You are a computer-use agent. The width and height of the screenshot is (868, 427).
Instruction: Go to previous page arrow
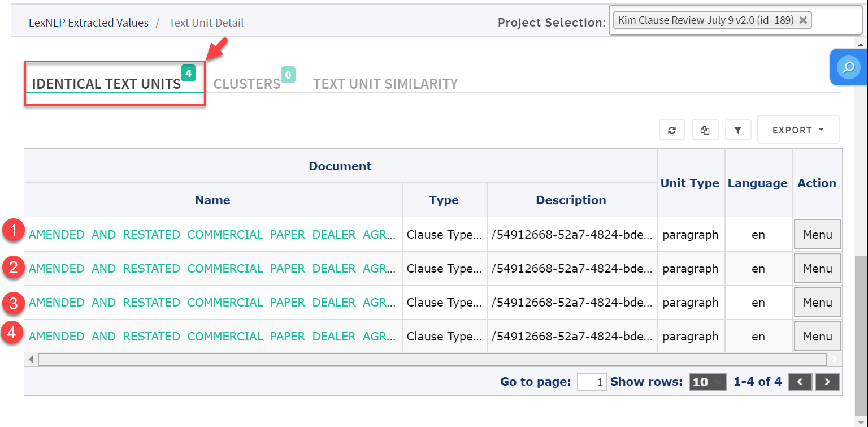pos(800,382)
